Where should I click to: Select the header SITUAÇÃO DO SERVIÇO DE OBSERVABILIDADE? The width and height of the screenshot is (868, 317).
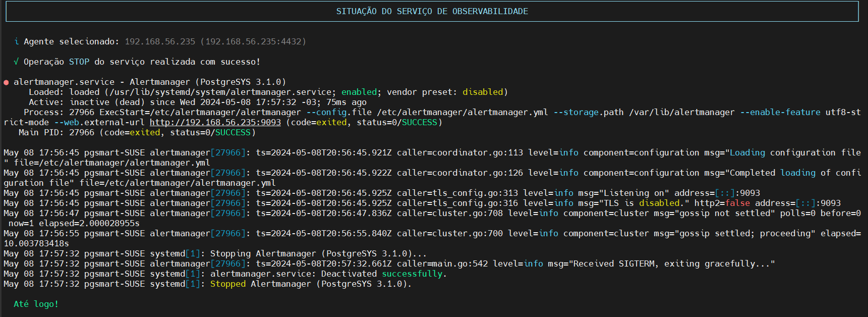[432, 11]
